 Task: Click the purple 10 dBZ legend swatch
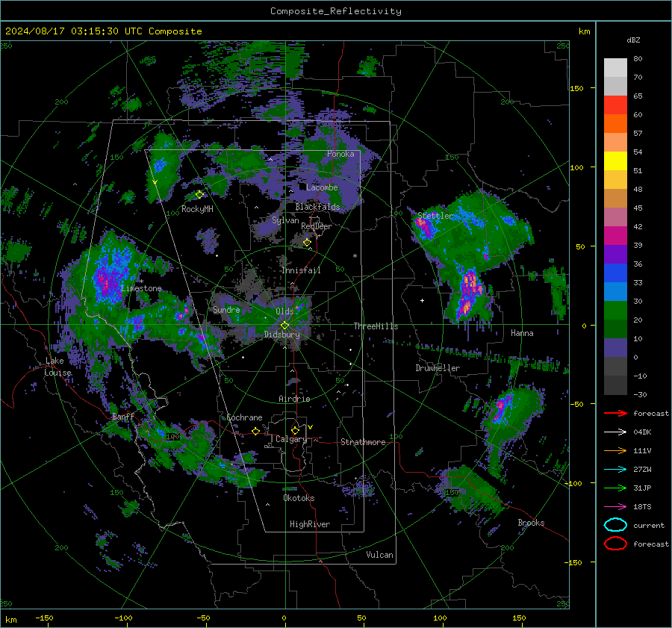(615, 347)
